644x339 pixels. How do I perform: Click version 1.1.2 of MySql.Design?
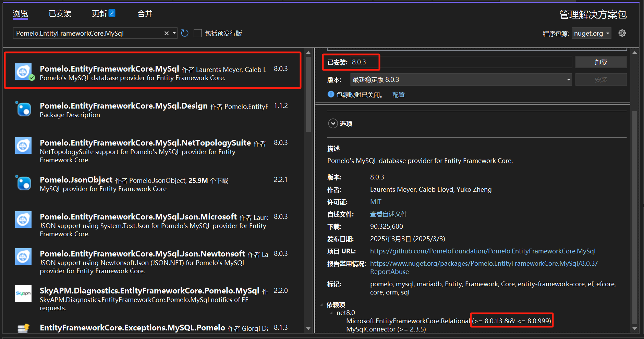tap(281, 105)
